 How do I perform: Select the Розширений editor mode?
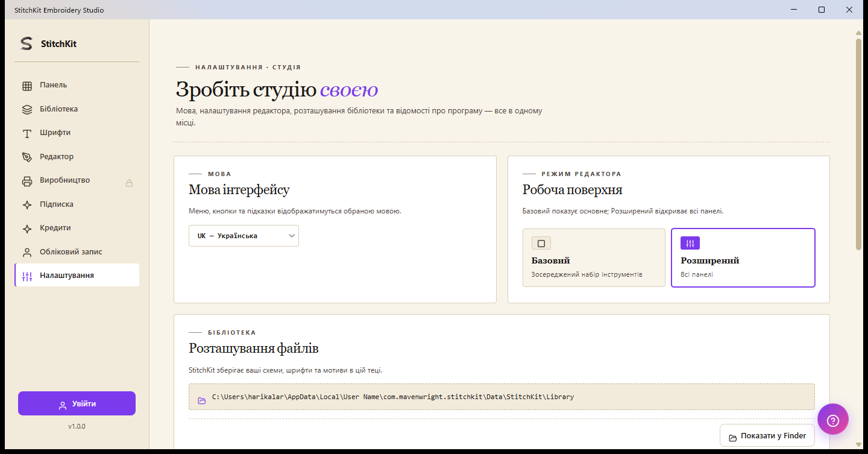743,257
